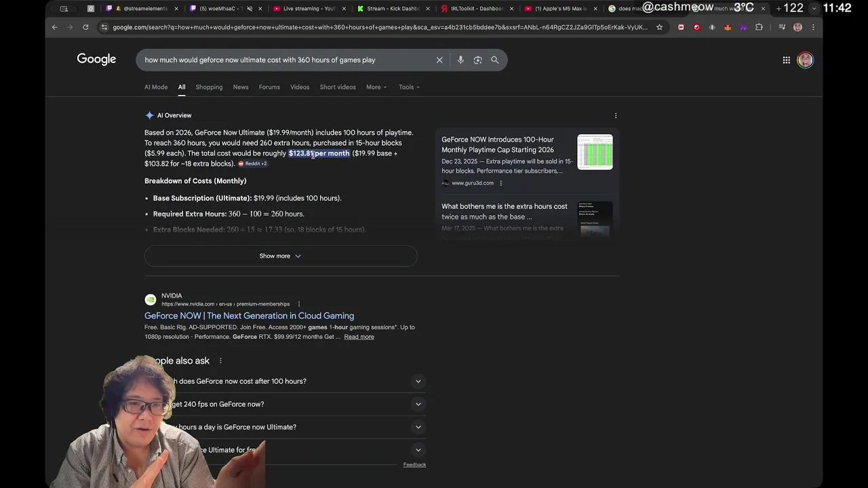
Task: Unmute the woeMhsaC tab audio icon
Action: [250, 9]
